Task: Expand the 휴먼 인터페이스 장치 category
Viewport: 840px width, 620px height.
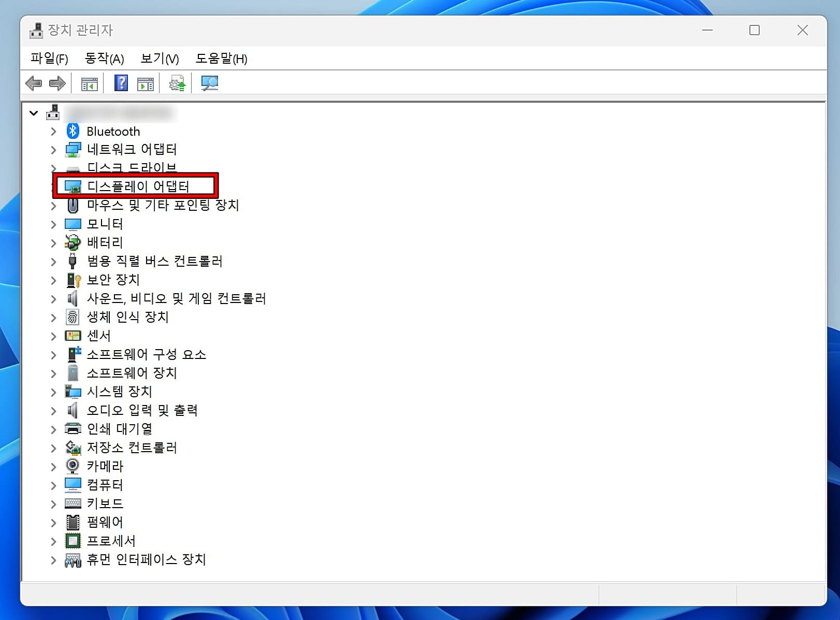Action: tap(53, 560)
